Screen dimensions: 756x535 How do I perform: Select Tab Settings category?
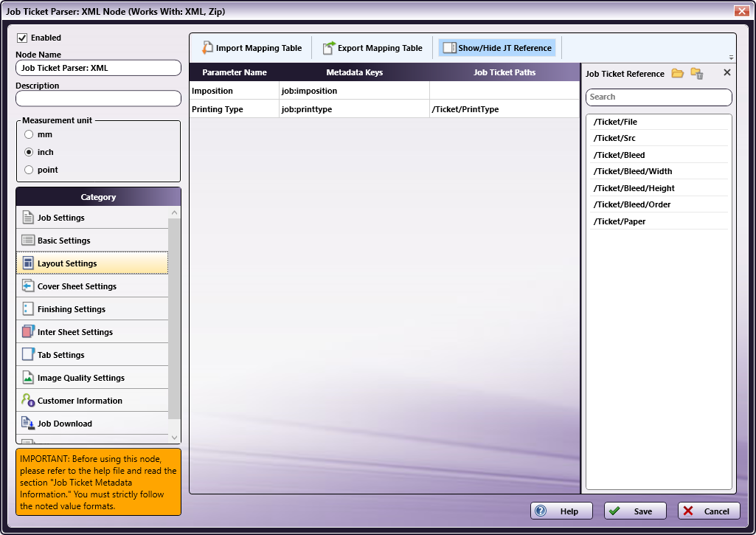pyautogui.click(x=92, y=355)
